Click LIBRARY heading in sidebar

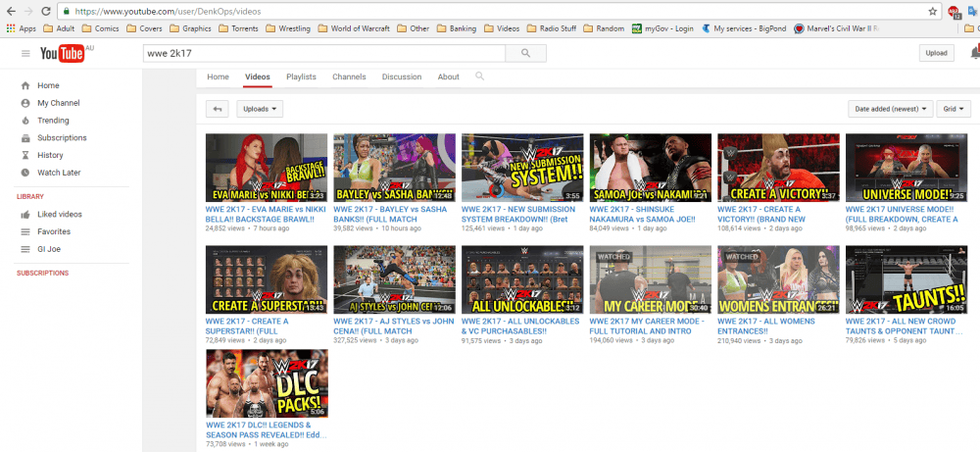(x=30, y=196)
